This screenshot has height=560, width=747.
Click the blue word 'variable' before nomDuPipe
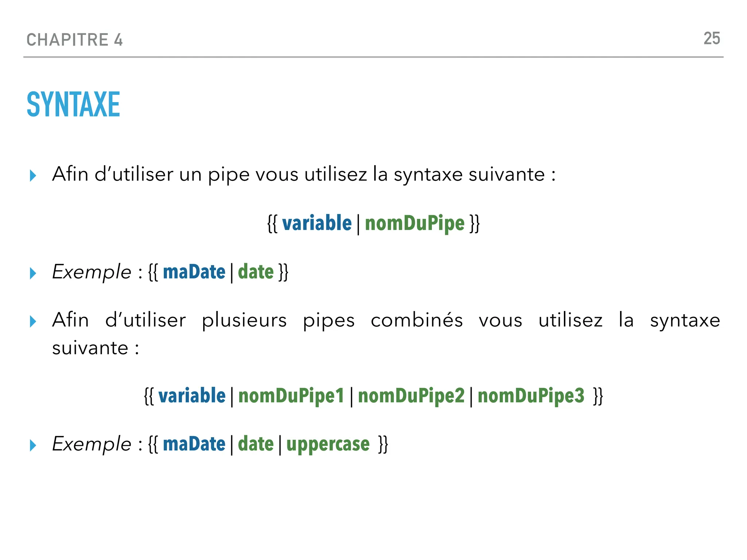317,223
